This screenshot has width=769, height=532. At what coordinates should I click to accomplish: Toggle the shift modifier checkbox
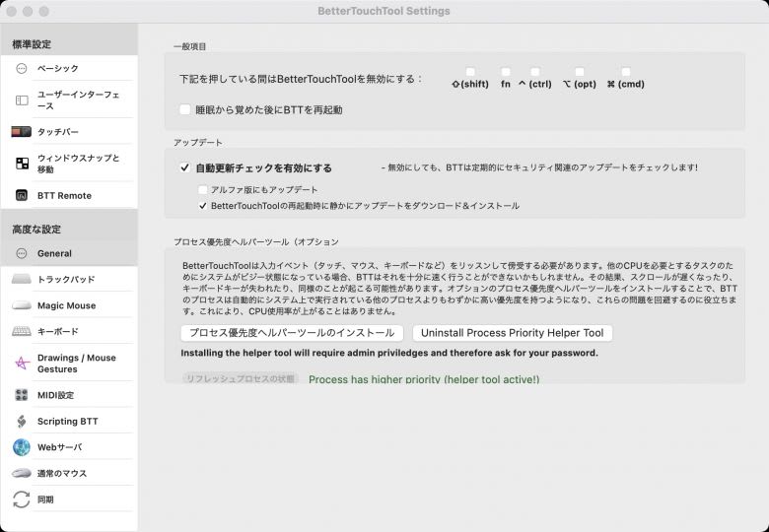coord(470,72)
